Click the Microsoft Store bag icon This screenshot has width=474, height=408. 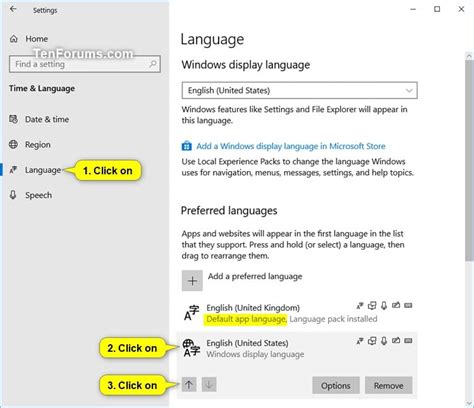click(187, 146)
